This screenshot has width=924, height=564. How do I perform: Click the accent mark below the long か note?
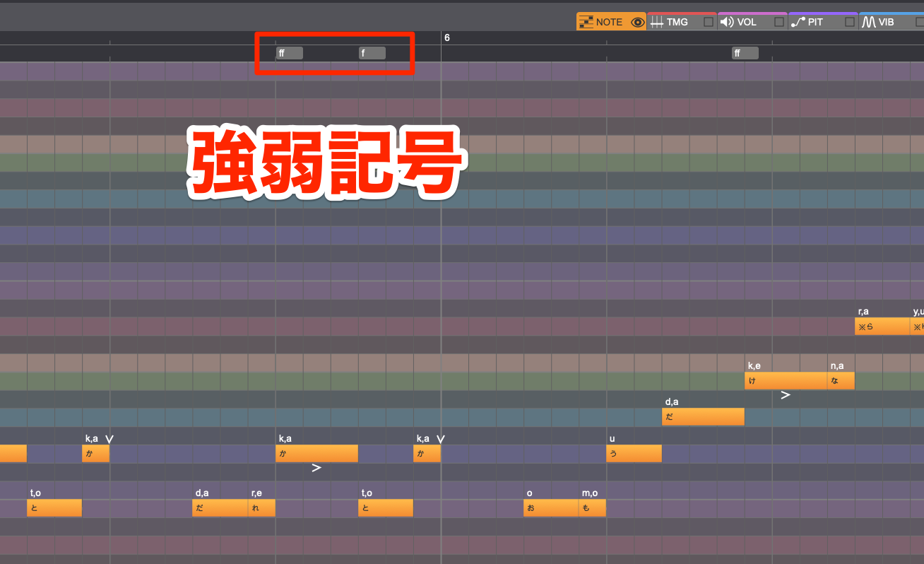tap(316, 467)
